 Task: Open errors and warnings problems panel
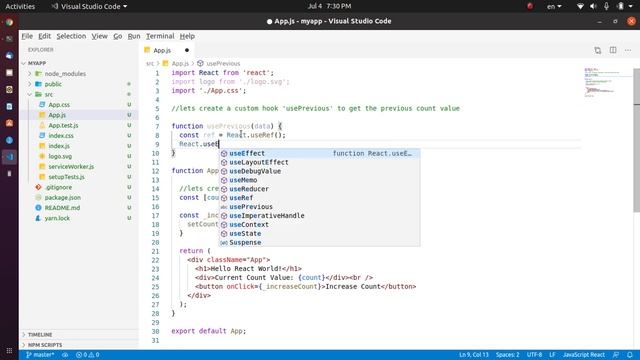coord(88,355)
